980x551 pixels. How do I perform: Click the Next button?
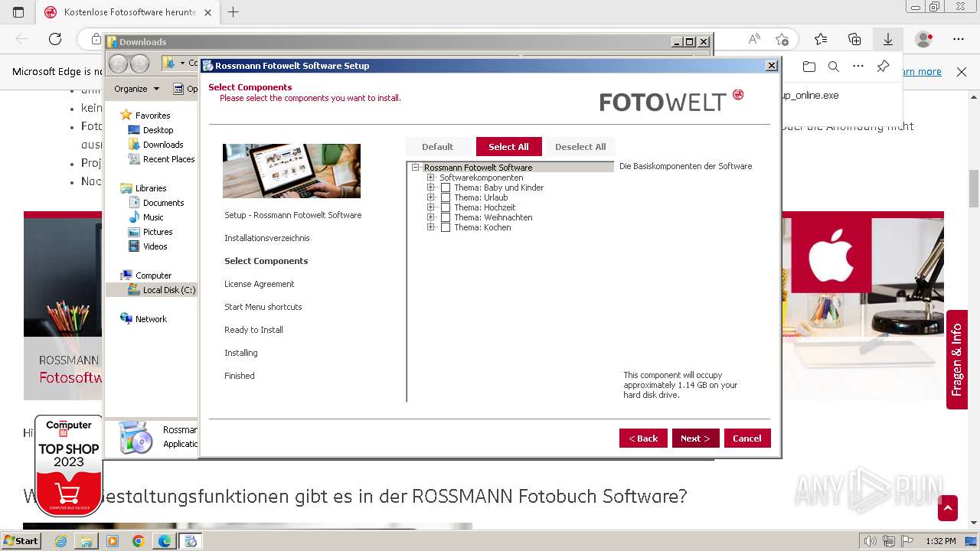[695, 439]
